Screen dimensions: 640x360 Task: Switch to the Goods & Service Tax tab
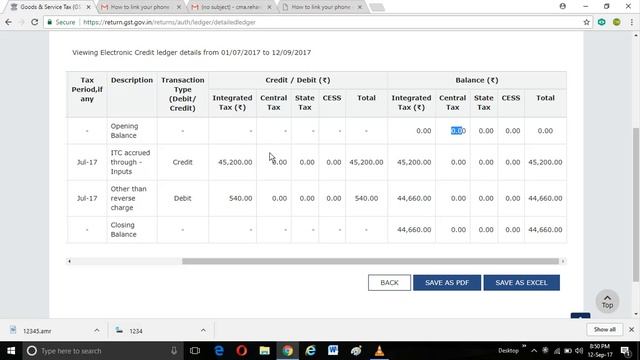tap(50, 7)
